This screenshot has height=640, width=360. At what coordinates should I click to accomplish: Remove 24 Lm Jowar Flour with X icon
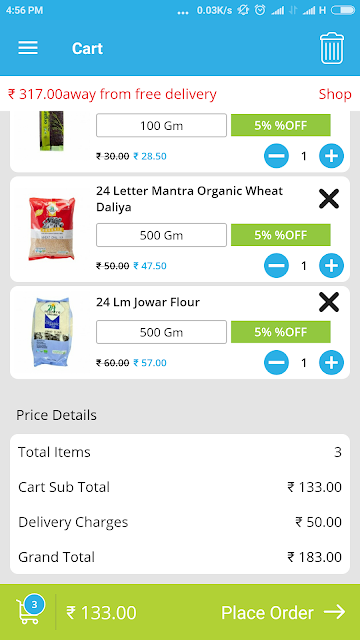[x=329, y=302]
